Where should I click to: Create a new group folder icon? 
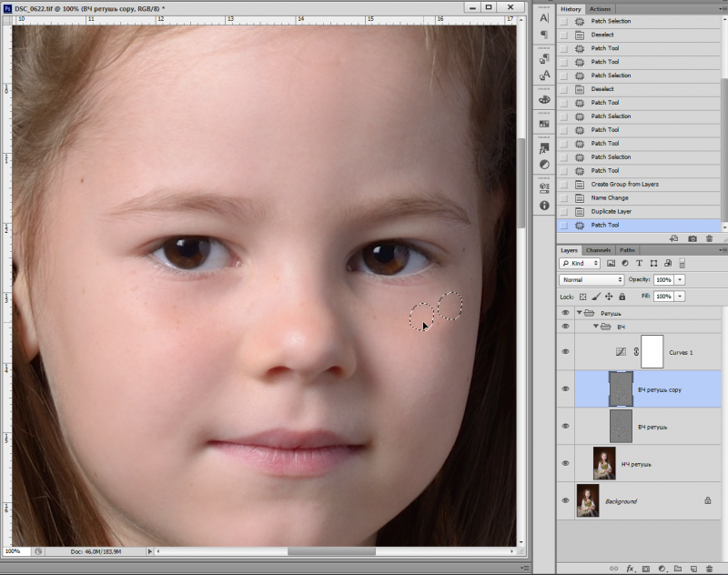pos(678,569)
